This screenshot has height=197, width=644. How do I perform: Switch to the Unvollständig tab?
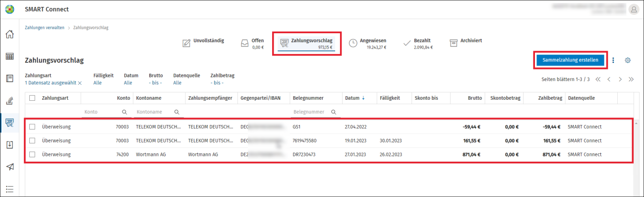click(203, 43)
